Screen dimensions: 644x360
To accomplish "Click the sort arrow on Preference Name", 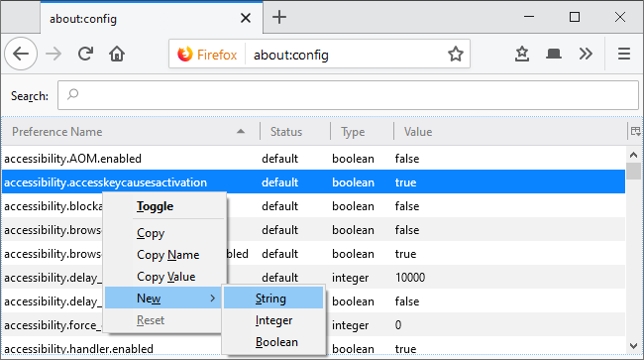I will [241, 132].
